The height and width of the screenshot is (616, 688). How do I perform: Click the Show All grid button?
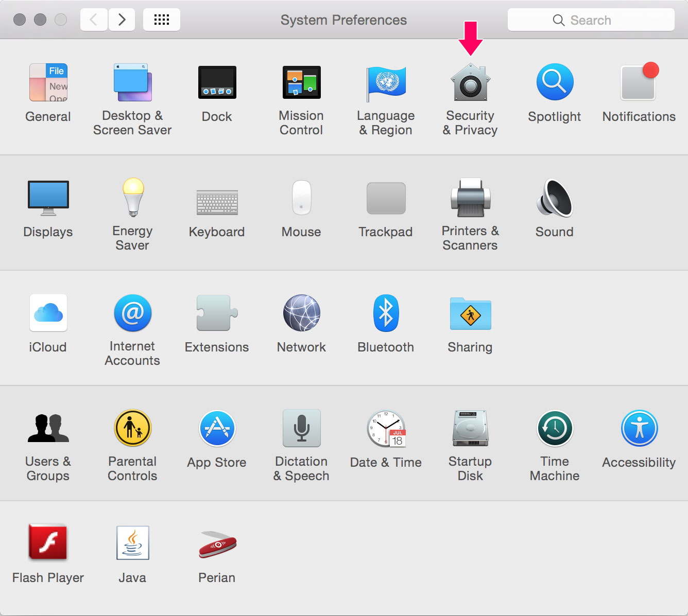(x=162, y=20)
